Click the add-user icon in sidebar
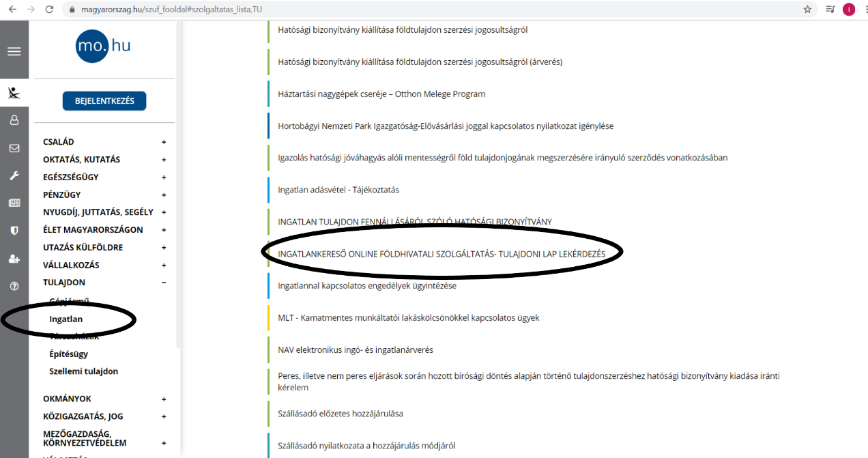Viewport: 868px width, 458px height. coord(14,259)
